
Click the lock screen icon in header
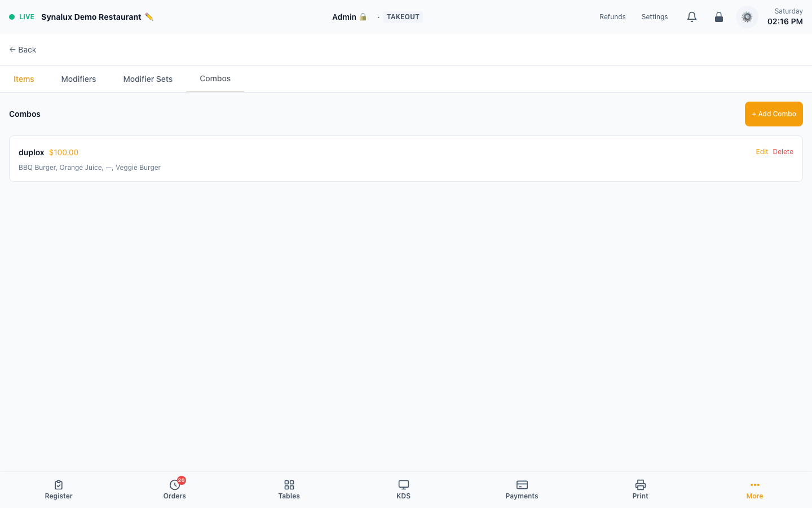click(719, 17)
